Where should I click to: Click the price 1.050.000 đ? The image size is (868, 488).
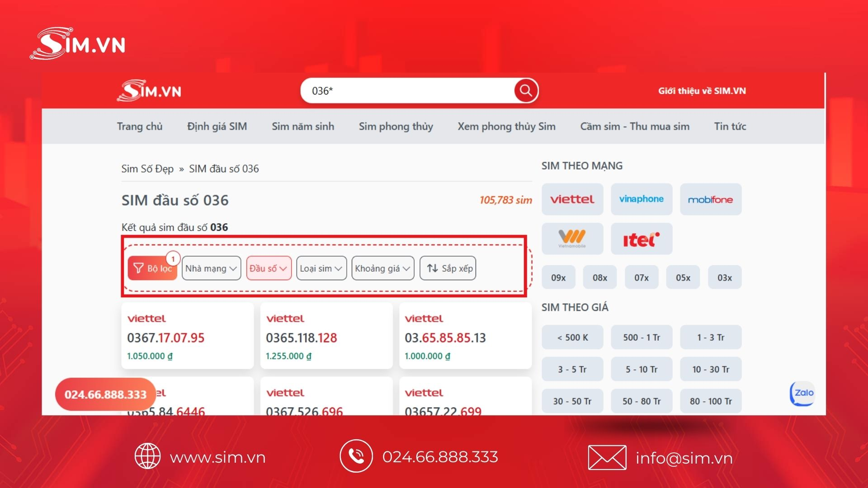coord(150,356)
